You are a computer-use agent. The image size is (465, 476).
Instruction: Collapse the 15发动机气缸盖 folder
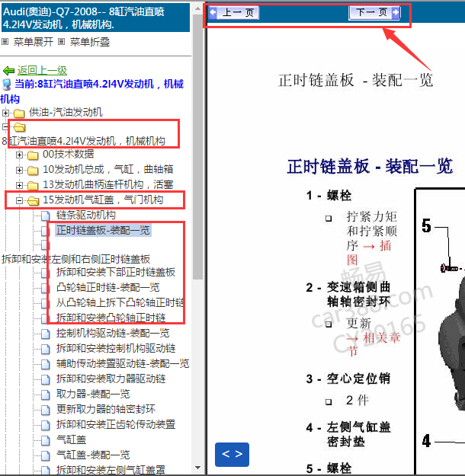click(19, 200)
